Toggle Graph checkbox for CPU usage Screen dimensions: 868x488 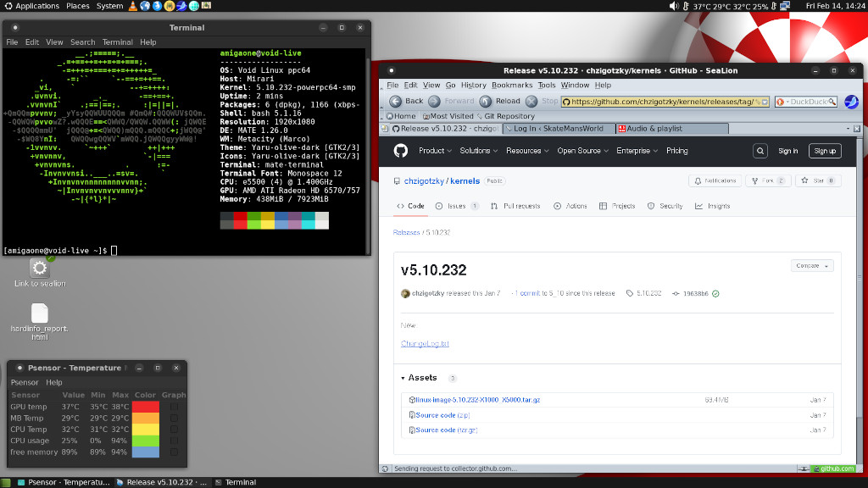174,441
